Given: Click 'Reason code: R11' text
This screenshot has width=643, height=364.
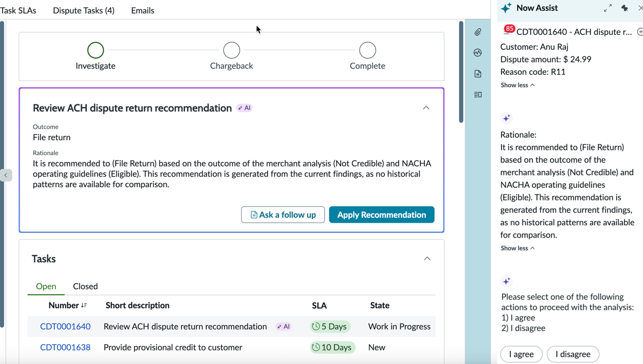Looking at the screenshot, I should (533, 72).
